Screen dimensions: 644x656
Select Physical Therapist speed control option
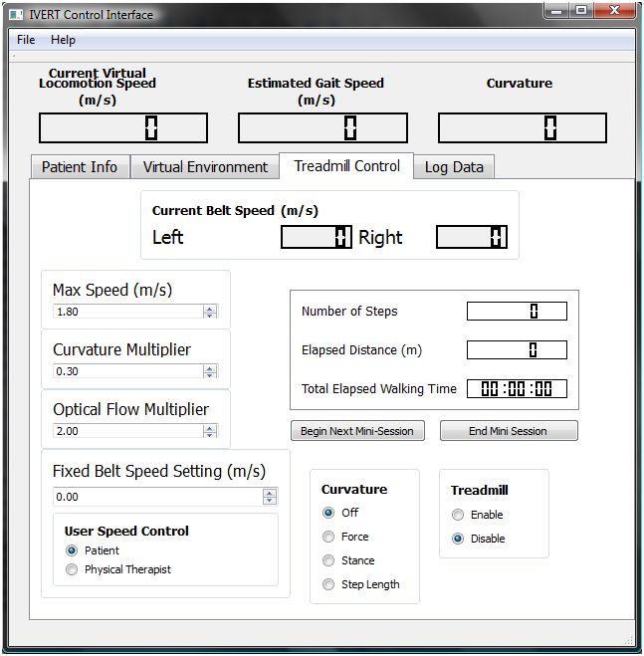[x=72, y=569]
